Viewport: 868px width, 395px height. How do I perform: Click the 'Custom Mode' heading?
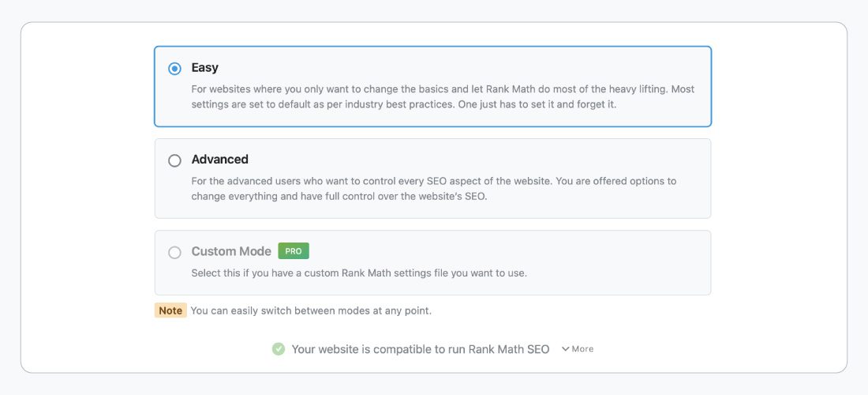point(231,251)
